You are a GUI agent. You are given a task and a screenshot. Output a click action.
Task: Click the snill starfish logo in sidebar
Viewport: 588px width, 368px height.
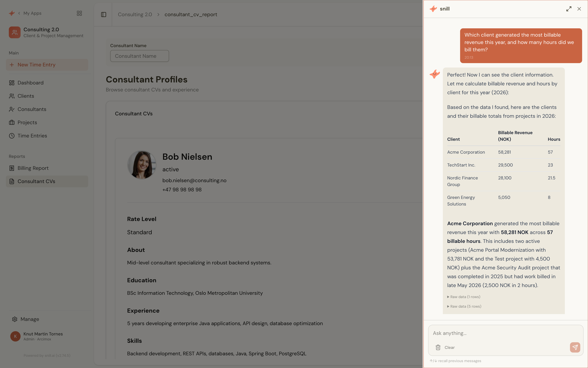pos(12,13)
